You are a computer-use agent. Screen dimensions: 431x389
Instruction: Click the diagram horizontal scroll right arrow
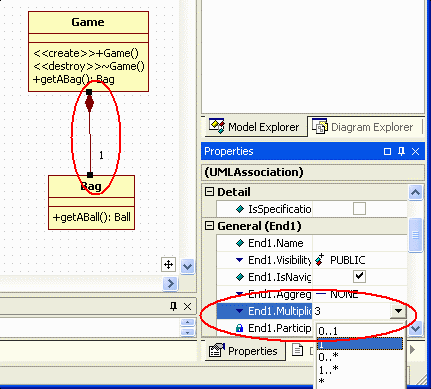171,284
